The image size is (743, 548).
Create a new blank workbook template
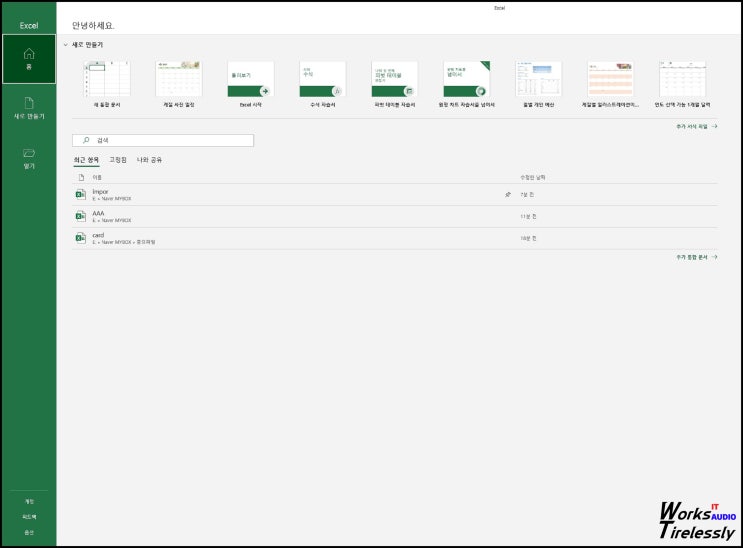[107, 84]
